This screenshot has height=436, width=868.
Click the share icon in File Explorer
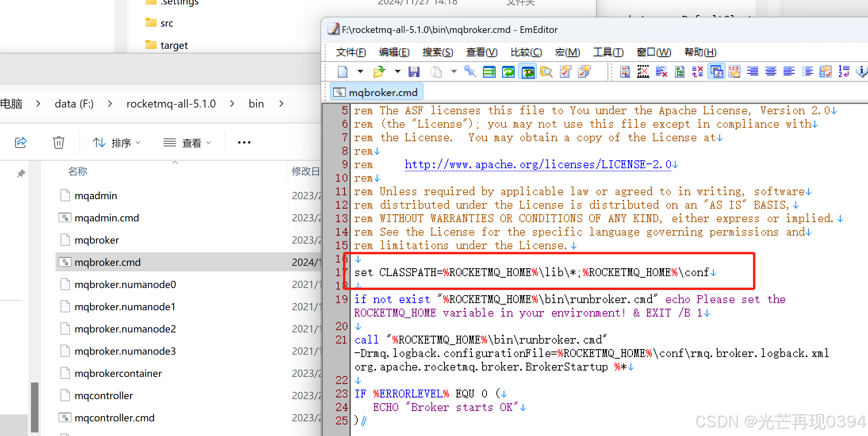click(x=21, y=142)
